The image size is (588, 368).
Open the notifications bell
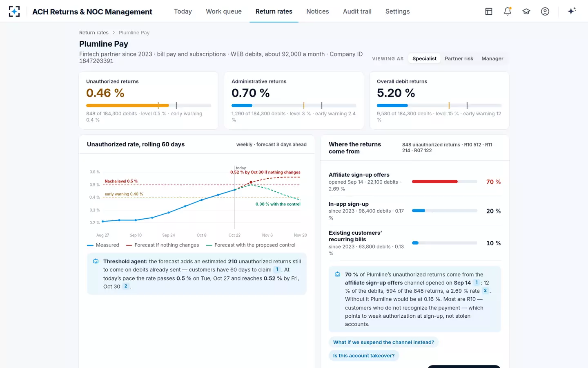click(508, 11)
